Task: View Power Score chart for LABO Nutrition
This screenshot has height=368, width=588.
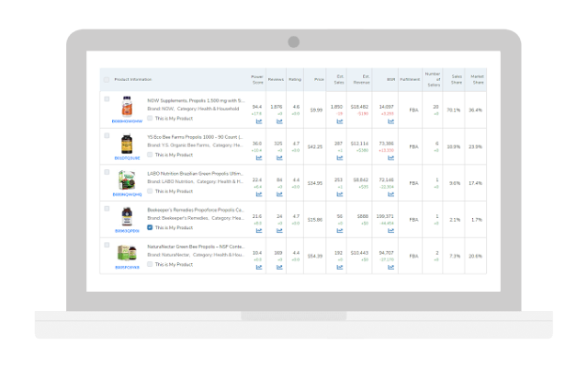Action: 256,194
